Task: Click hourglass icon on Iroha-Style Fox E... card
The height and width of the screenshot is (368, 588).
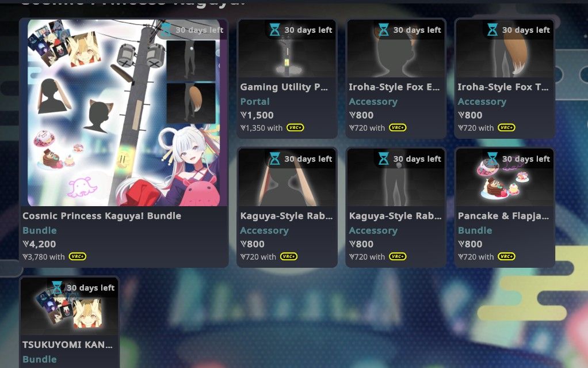Action: 384,29
